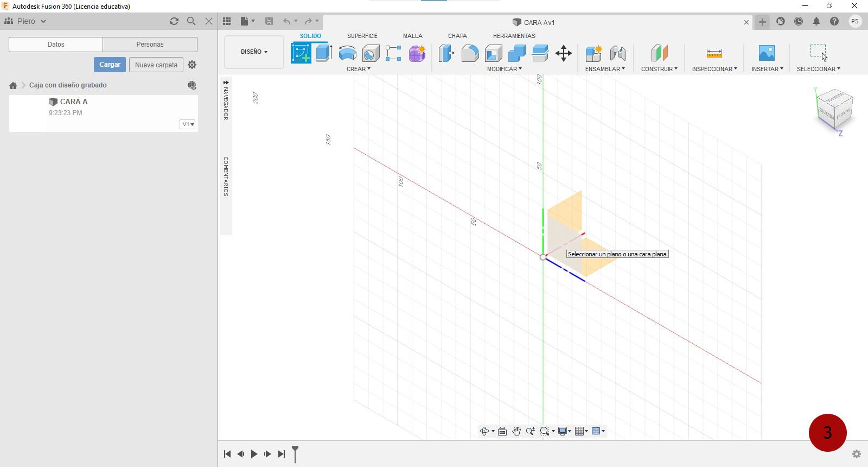Play the timeline
This screenshot has height=467, width=868.
[x=254, y=454]
